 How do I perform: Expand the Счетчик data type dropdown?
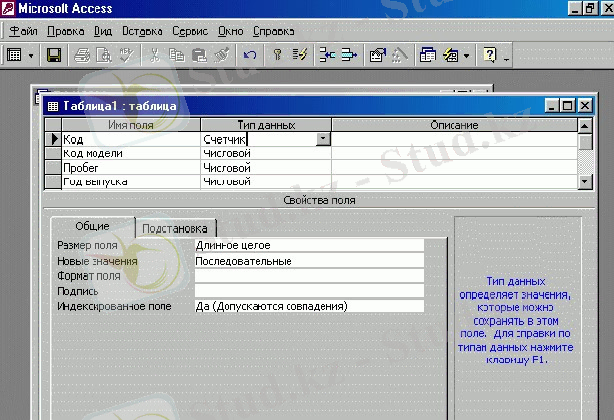322,140
